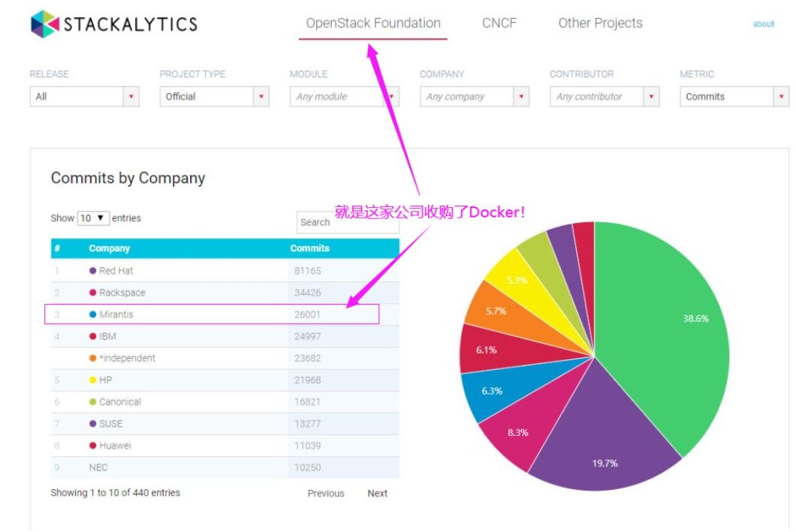
Task: Click Rackspace's pink color dot
Action: pos(92,293)
